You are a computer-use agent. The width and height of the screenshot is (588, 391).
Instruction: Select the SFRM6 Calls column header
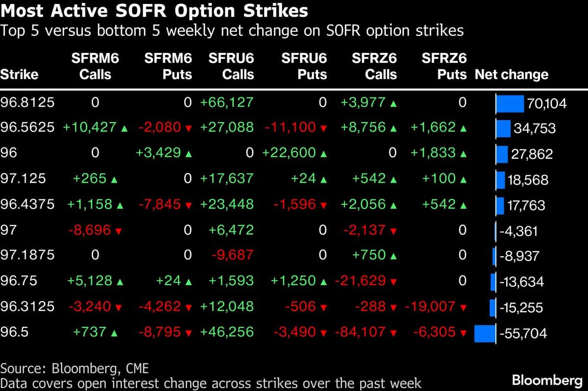(96, 67)
